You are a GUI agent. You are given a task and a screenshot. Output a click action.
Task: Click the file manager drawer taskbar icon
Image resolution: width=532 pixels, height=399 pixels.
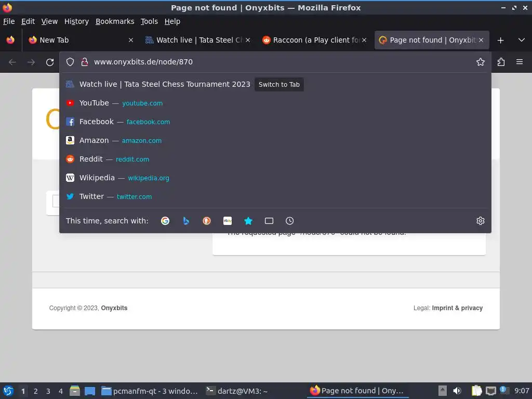pos(75,391)
